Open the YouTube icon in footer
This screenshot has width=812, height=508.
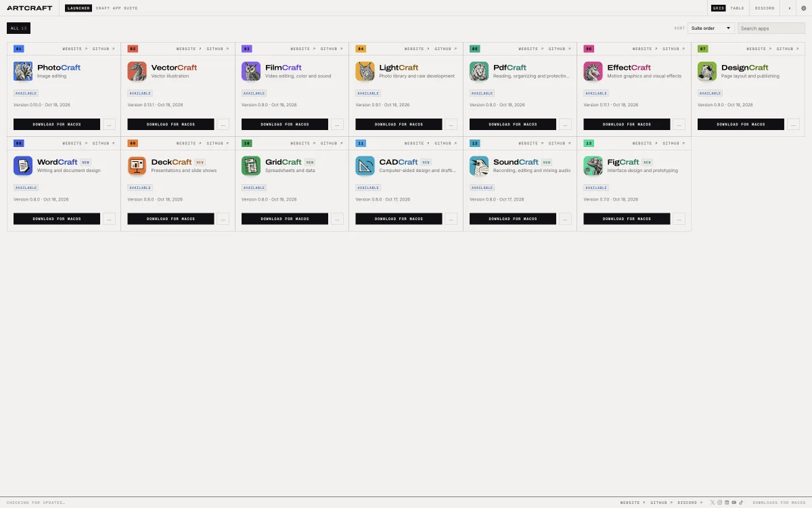[734, 503]
